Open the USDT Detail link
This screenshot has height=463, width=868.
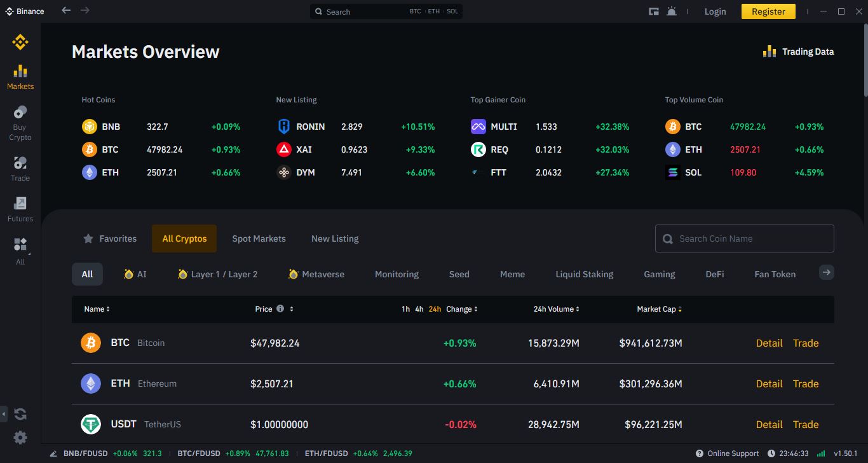pyautogui.click(x=769, y=424)
